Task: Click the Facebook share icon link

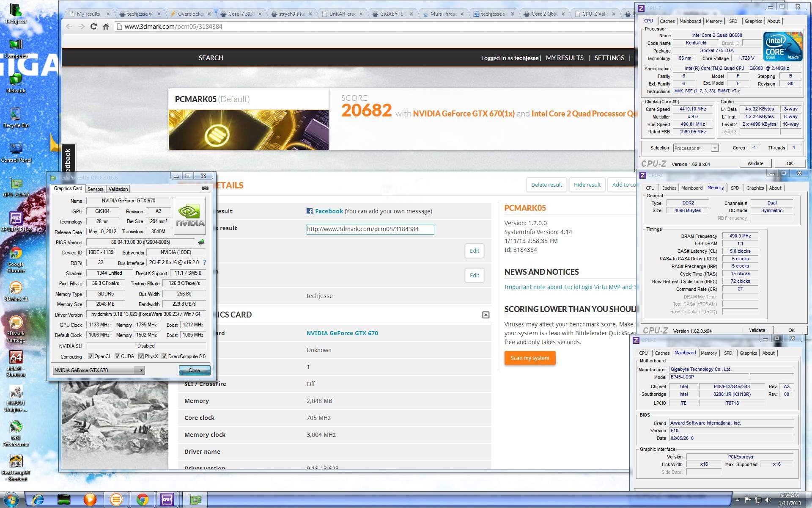Action: [310, 211]
